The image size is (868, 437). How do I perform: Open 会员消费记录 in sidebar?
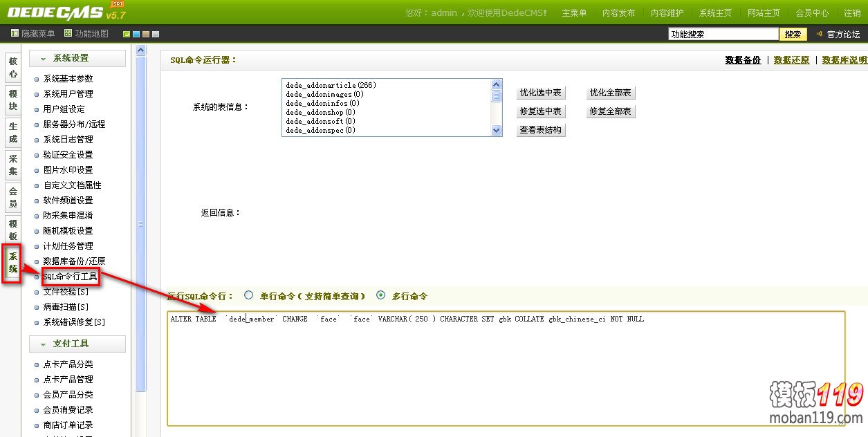(x=68, y=410)
